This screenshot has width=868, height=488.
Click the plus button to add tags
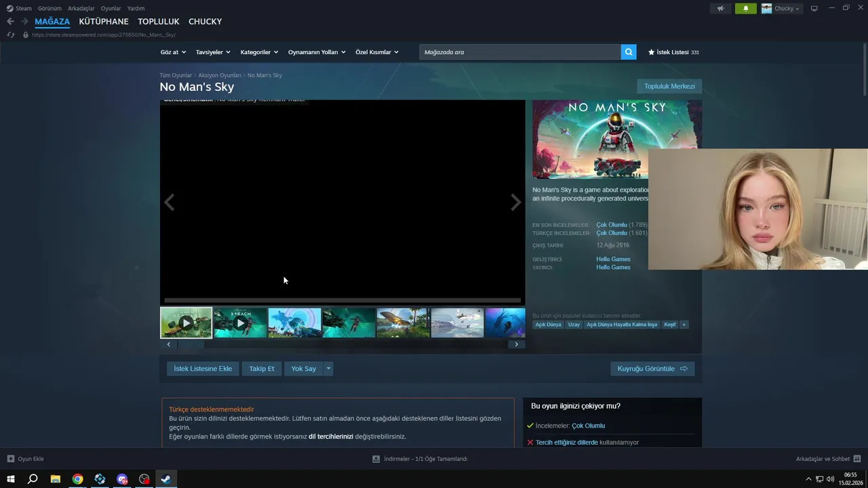click(684, 325)
